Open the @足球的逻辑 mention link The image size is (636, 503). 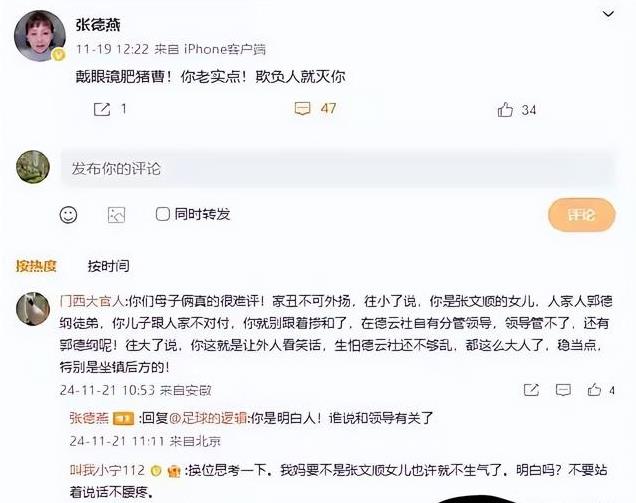point(207,418)
